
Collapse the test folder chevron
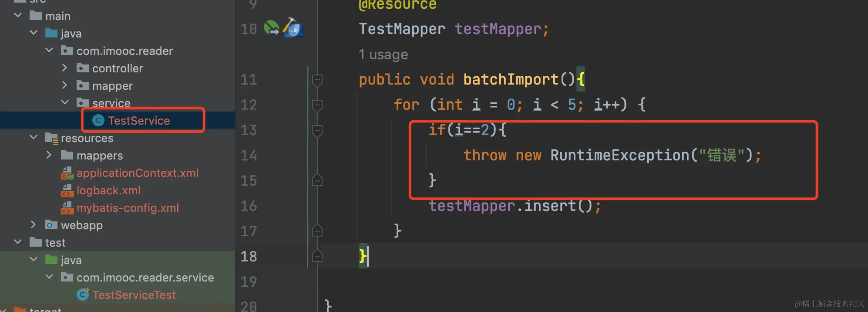[x=18, y=242]
